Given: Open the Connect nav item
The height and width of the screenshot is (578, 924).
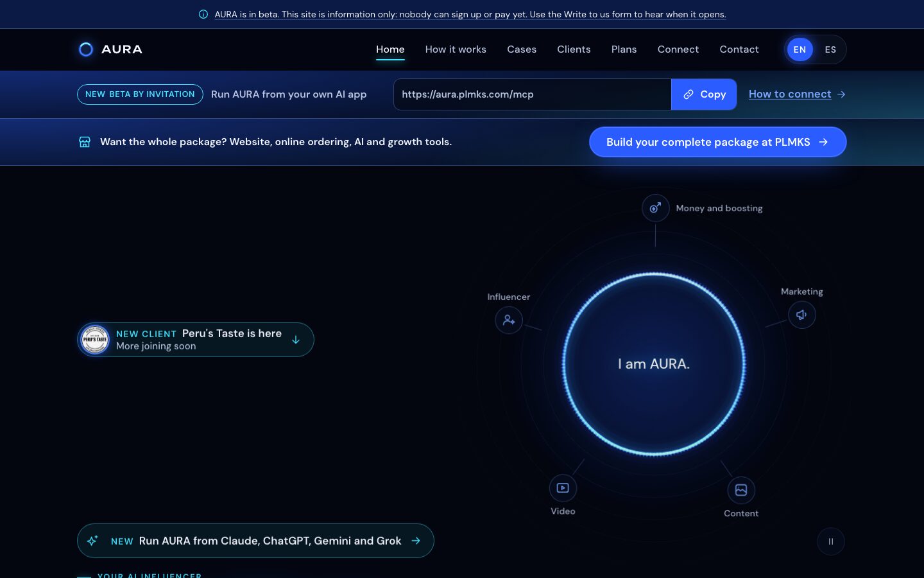Looking at the screenshot, I should pos(678,49).
